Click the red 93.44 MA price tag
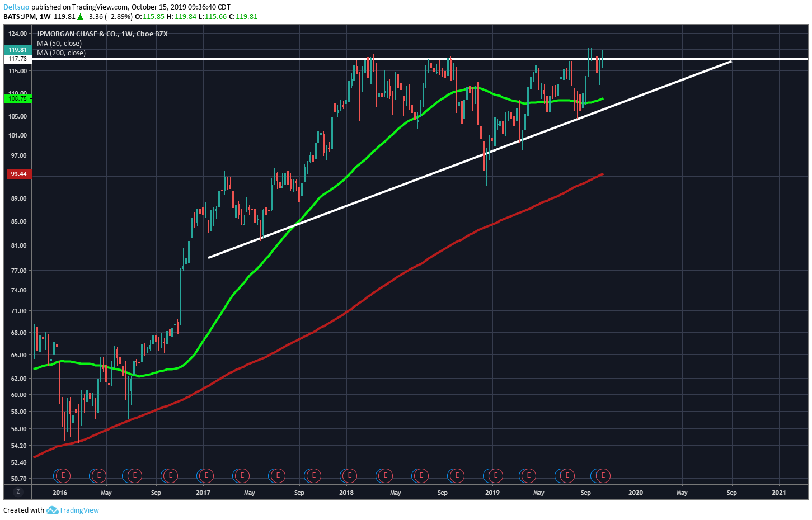The image size is (812, 520). click(18, 174)
